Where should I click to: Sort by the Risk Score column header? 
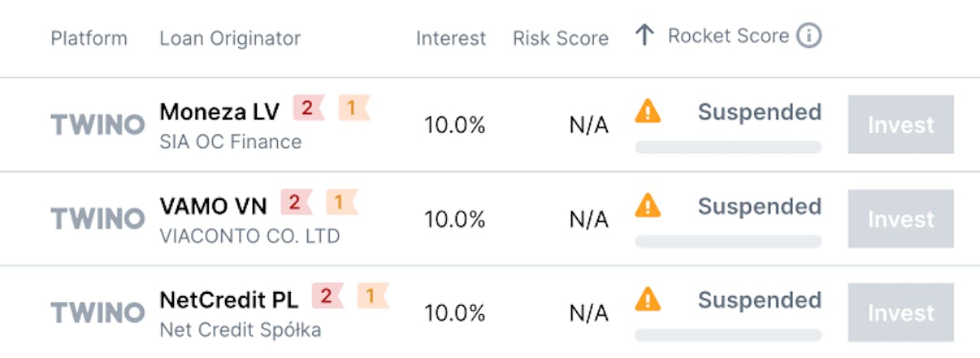(561, 38)
